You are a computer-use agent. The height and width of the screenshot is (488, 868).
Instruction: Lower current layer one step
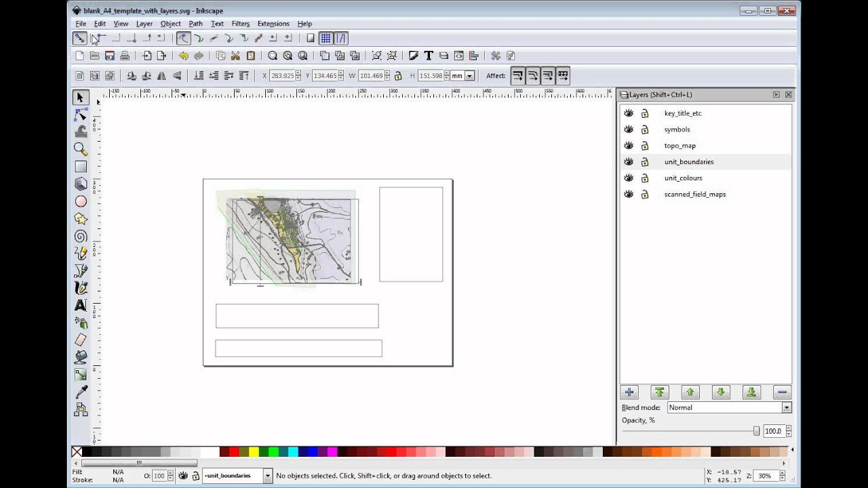tap(721, 392)
